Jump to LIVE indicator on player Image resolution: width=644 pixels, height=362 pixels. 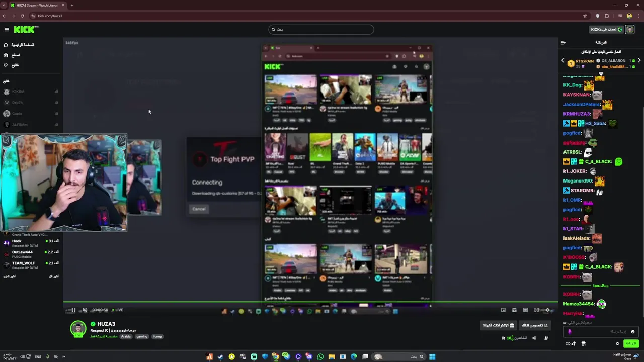118,310
